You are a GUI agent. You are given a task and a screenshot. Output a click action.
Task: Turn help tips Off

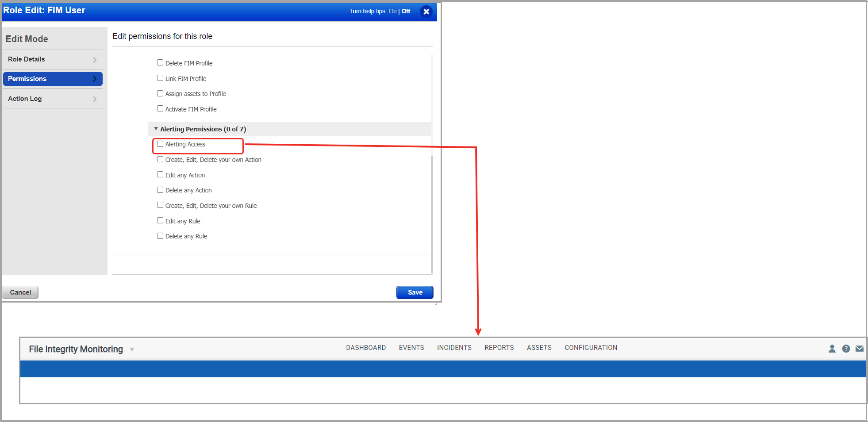[x=406, y=11]
